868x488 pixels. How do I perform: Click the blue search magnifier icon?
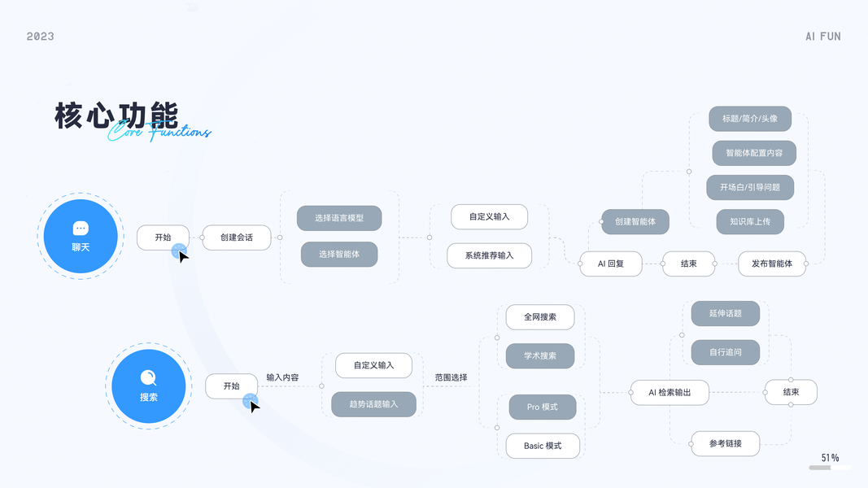point(148,378)
